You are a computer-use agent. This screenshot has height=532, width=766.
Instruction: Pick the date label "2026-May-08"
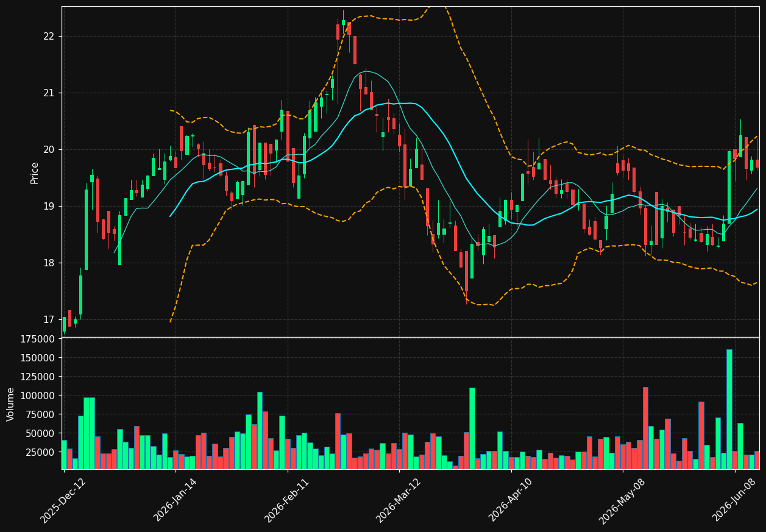(x=622, y=500)
